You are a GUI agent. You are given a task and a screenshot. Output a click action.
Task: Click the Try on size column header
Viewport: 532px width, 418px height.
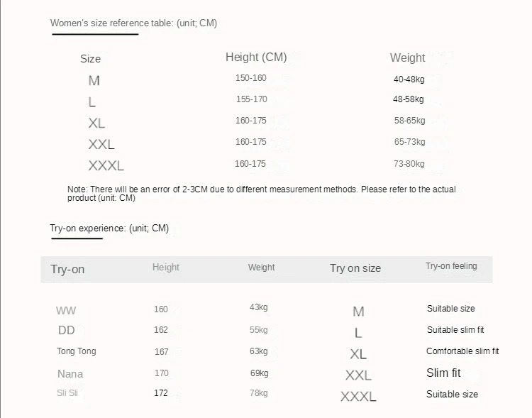click(355, 268)
